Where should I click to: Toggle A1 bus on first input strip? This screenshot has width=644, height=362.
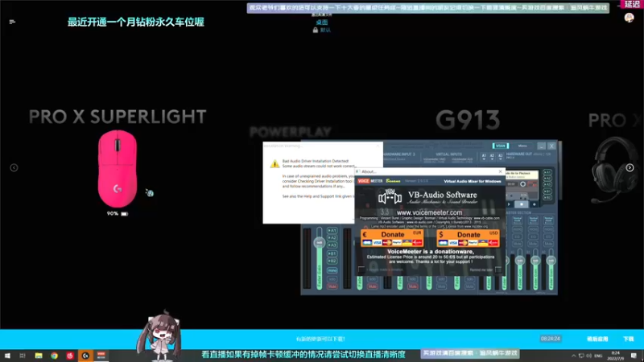click(332, 231)
